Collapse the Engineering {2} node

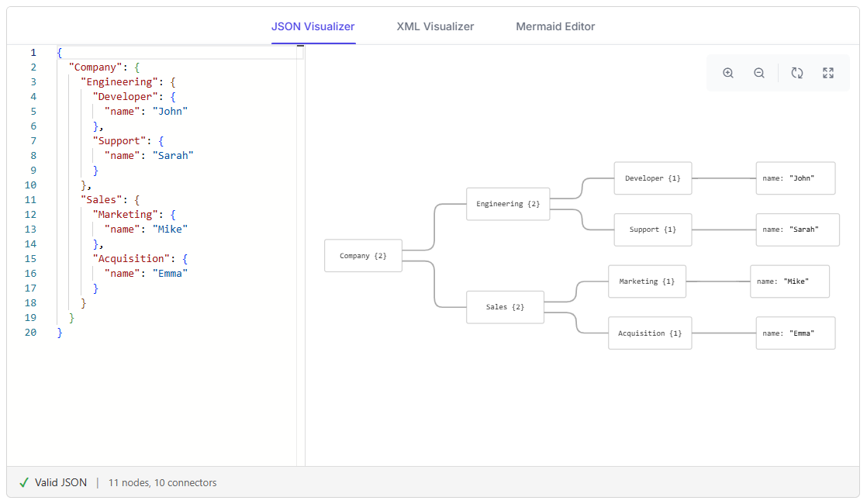coord(508,204)
